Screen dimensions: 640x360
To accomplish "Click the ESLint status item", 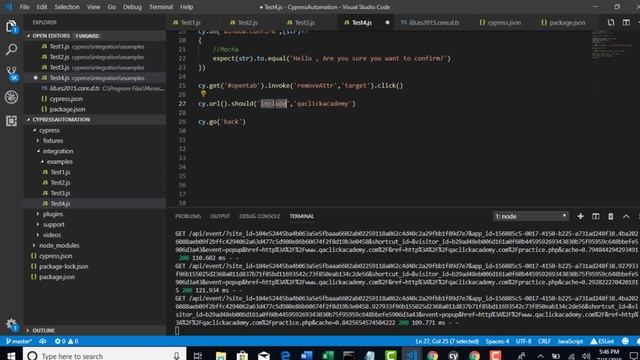I will tap(602, 341).
